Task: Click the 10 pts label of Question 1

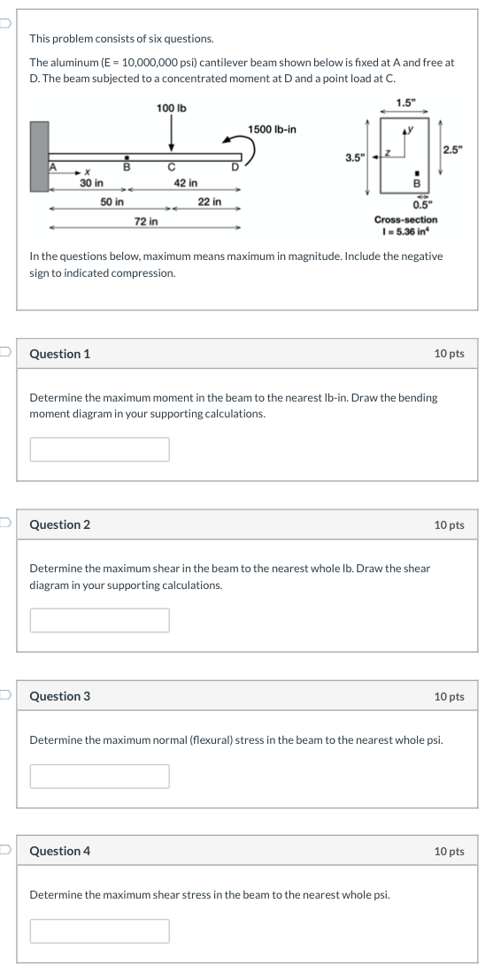Action: [x=450, y=354]
